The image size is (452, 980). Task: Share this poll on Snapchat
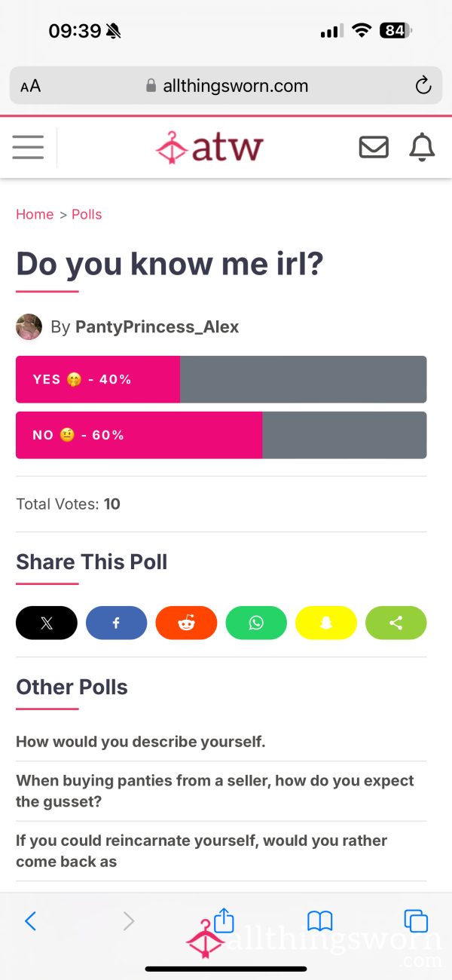click(326, 623)
